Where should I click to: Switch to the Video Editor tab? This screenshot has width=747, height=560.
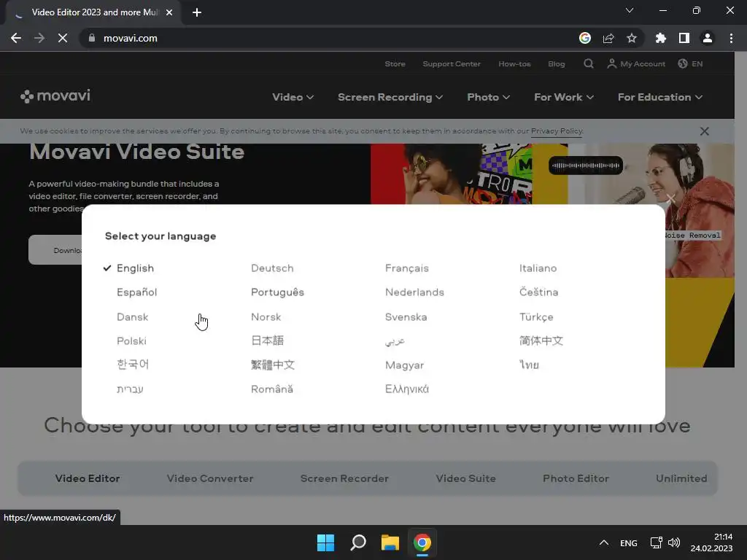[88, 478]
